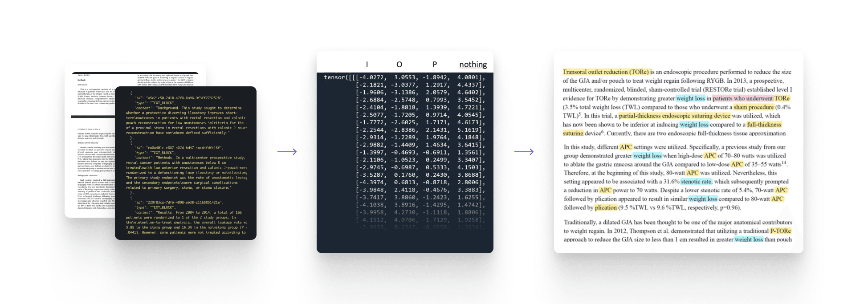Viewport: 868px width, 304px height.
Task: Select the id 'a5e21c50-2d18-47f8-8a96-9f3ff2732528' line
Action: (x=178, y=98)
